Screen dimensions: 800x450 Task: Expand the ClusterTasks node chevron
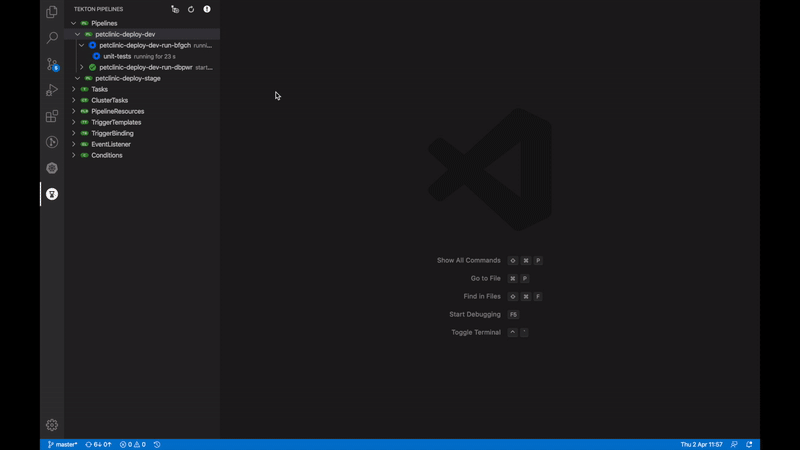pos(73,101)
